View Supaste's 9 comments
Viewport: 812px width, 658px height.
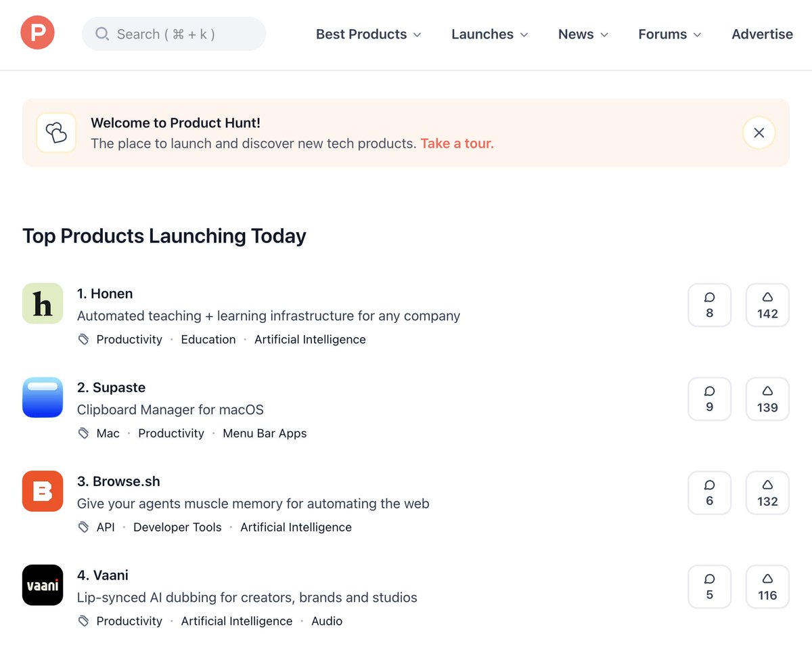(x=710, y=399)
